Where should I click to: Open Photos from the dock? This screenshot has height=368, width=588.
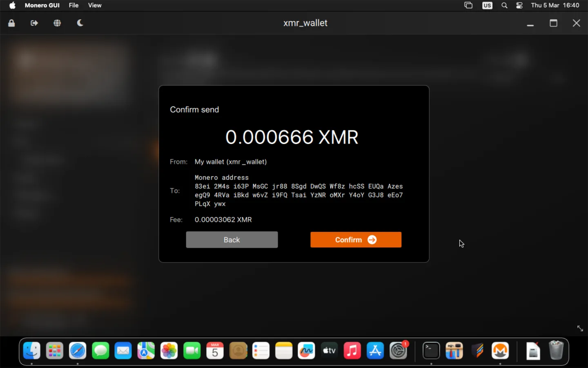(x=169, y=350)
